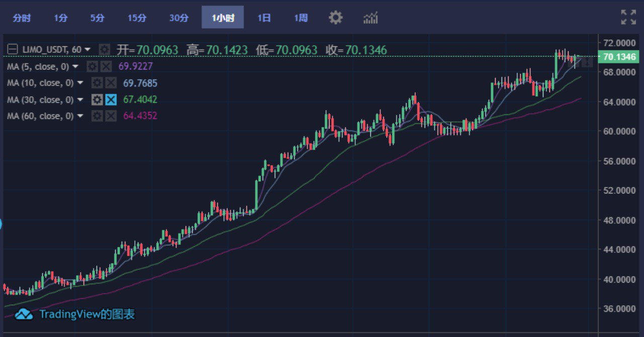Expand the MA (60, close, 0) dropdown
Viewport: 644px width, 337px height.
[x=80, y=116]
